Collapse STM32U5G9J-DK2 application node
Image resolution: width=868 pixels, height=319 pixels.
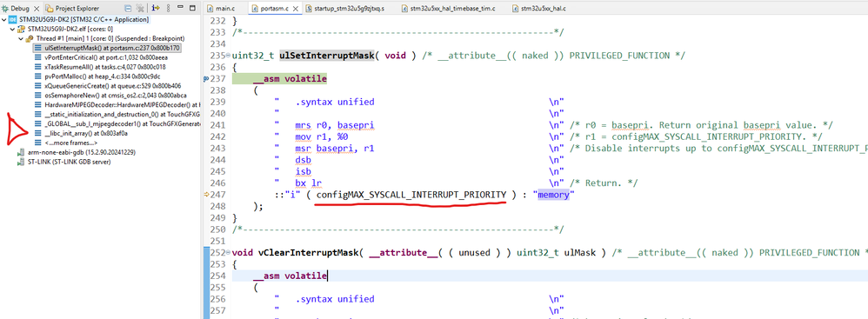[4, 20]
